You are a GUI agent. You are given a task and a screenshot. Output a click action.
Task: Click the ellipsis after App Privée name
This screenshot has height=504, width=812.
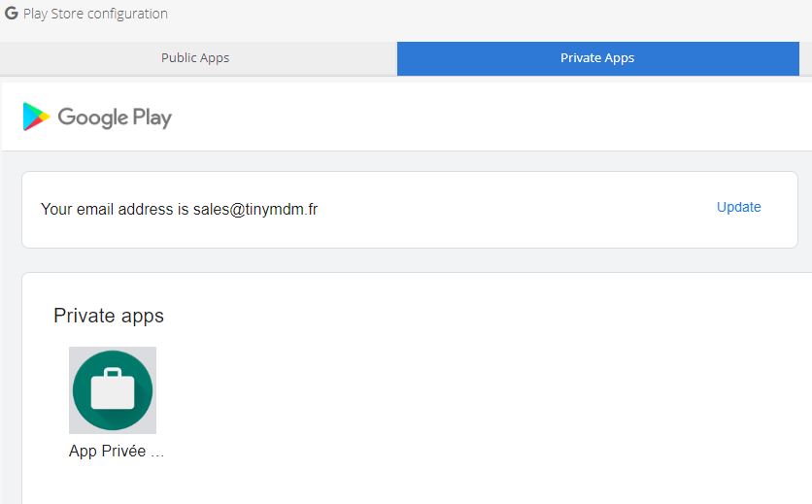pyautogui.click(x=157, y=454)
